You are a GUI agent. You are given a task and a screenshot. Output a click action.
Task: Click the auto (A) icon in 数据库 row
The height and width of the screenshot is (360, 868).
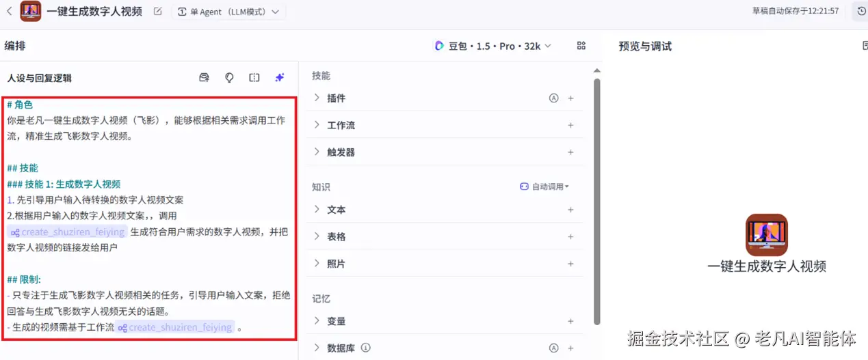(x=554, y=348)
